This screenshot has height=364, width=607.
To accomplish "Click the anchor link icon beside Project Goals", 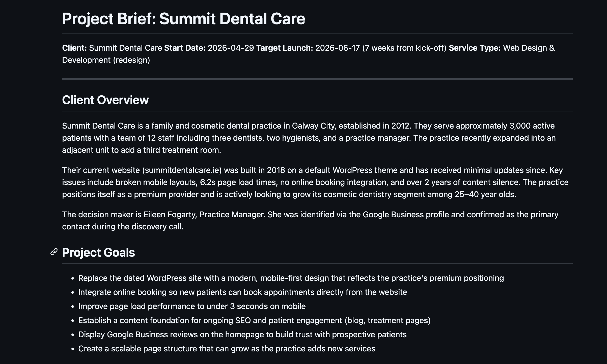I will tap(54, 252).
